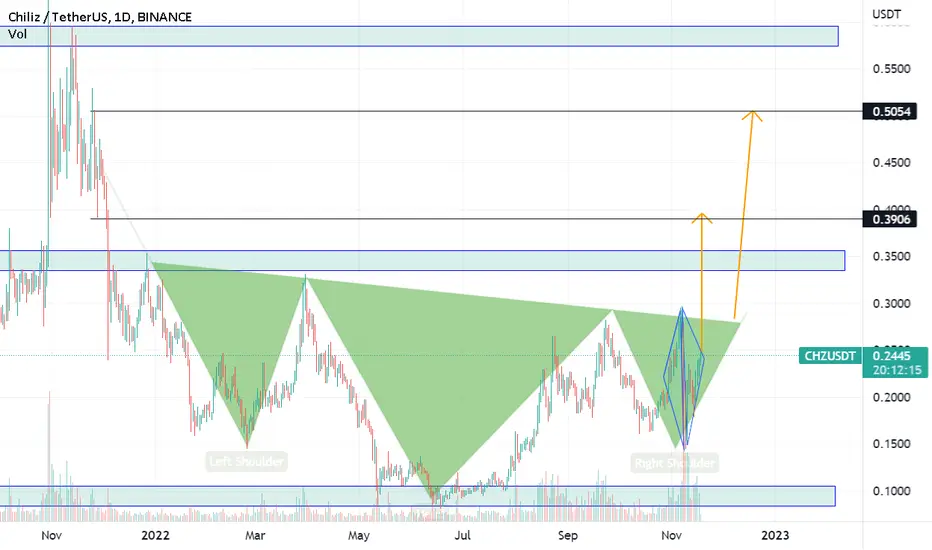Click the 2023 time axis label
The image size is (932, 550).
[x=775, y=535]
